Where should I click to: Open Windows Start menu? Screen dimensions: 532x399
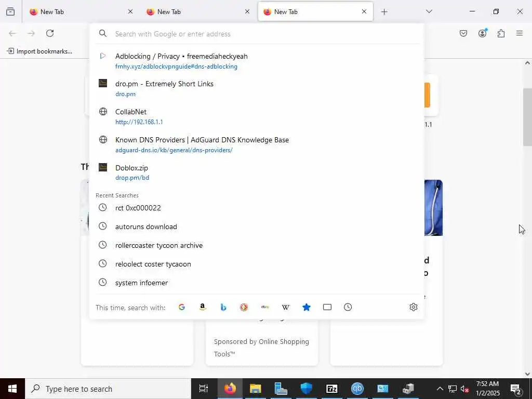tap(12, 389)
